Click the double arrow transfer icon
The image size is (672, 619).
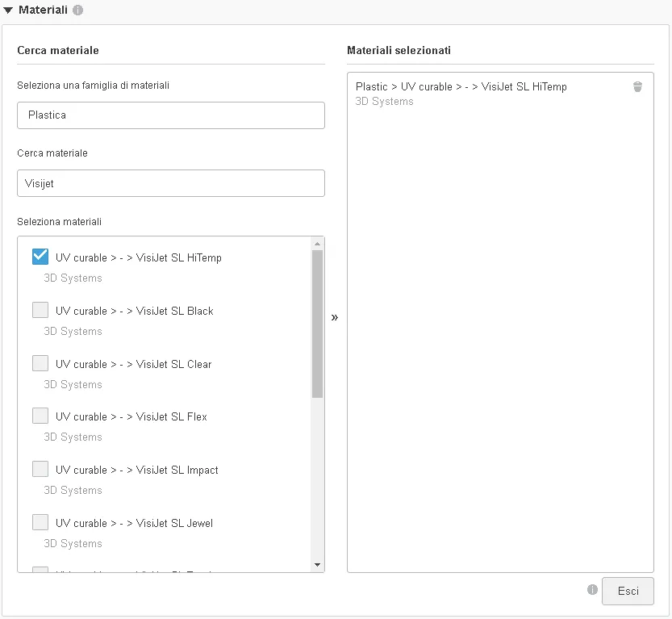click(335, 317)
